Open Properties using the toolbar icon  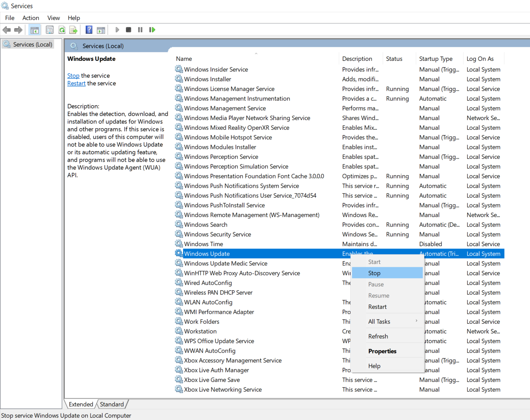pyautogui.click(x=49, y=30)
